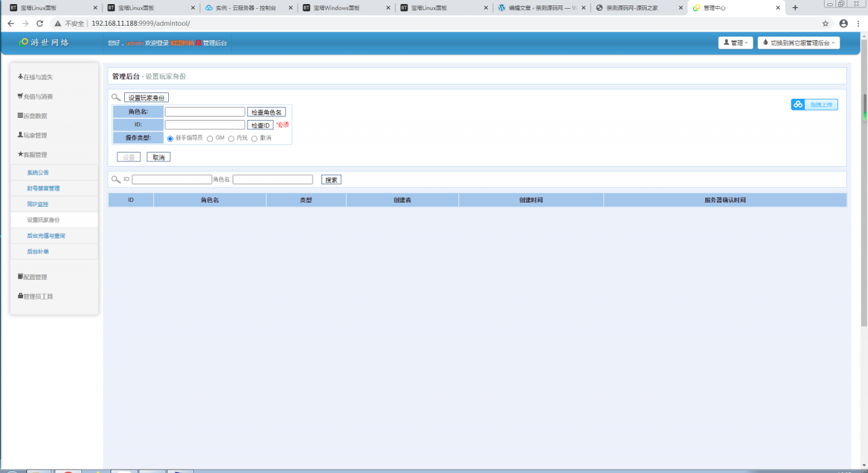The height and width of the screenshot is (473, 868).
Task: Expand 玩家管理 sidebar section
Action: tap(33, 136)
